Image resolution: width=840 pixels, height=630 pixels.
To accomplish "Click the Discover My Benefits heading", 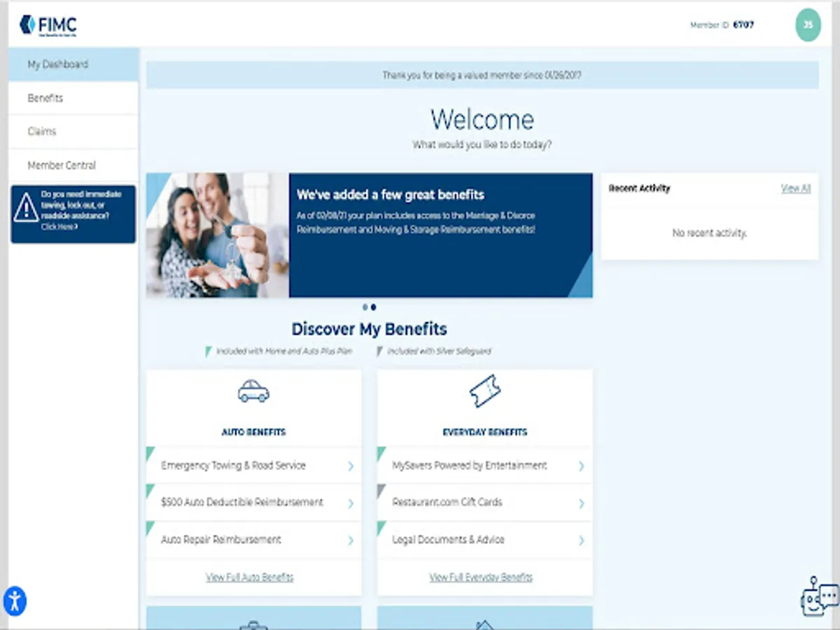I will (370, 329).
